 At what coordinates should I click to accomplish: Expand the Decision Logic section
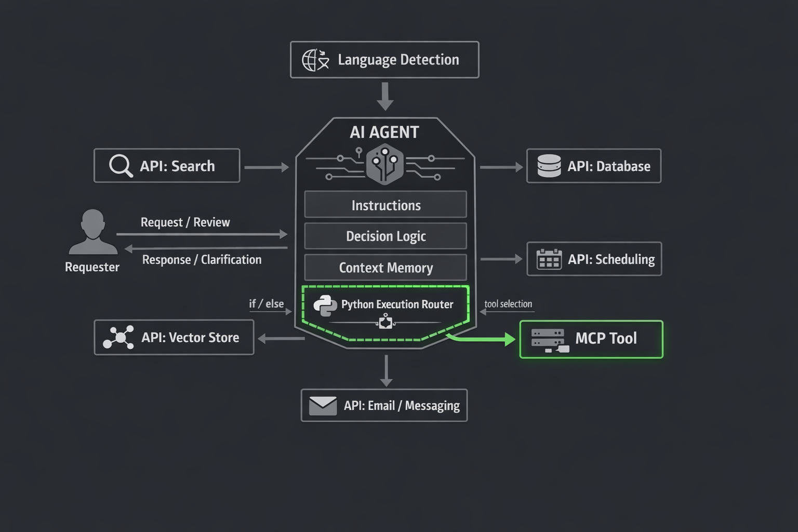point(385,236)
